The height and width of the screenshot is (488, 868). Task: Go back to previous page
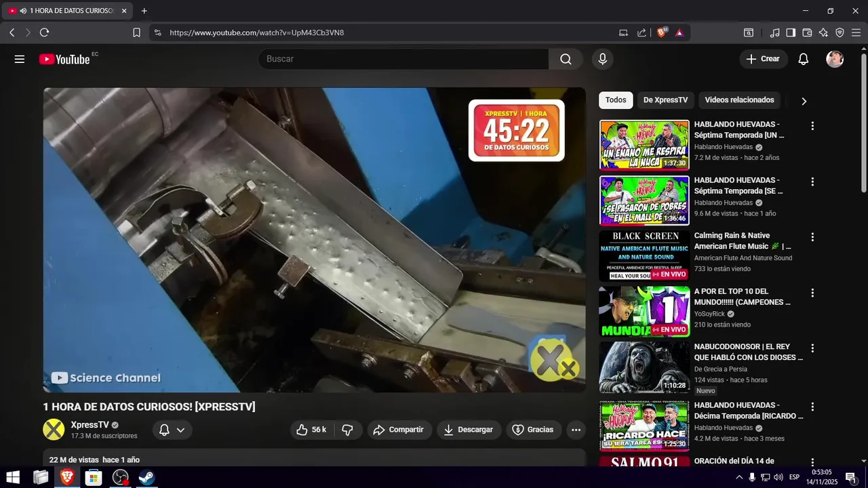pos(12,33)
